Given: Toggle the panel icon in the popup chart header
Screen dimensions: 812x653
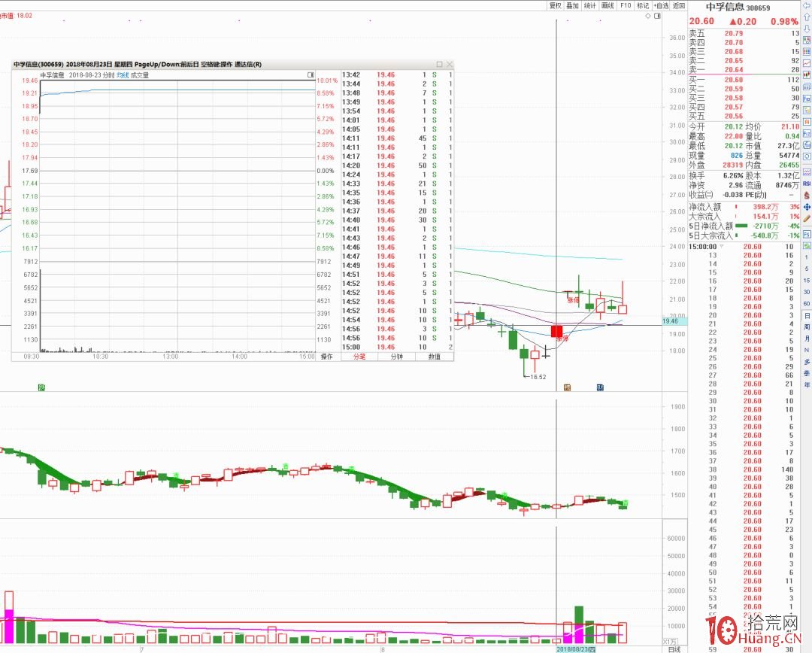Looking at the screenshot, I should (x=311, y=75).
